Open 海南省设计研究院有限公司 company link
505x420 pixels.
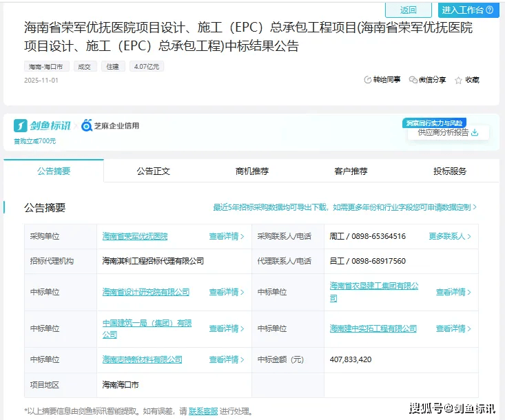click(x=145, y=292)
